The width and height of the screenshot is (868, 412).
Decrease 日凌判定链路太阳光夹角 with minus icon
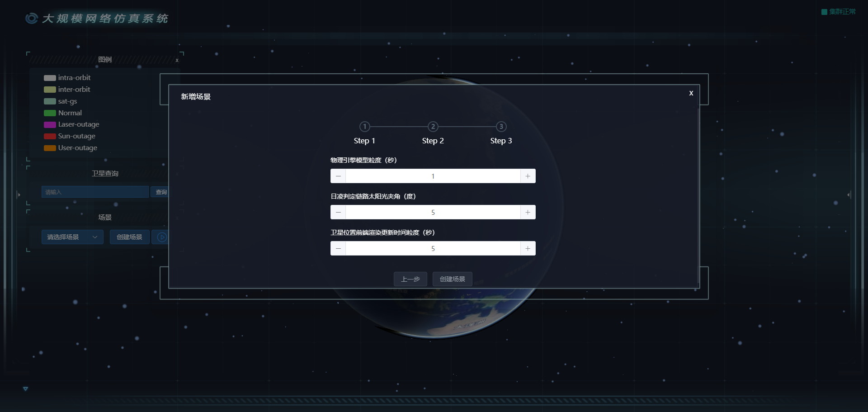(338, 212)
